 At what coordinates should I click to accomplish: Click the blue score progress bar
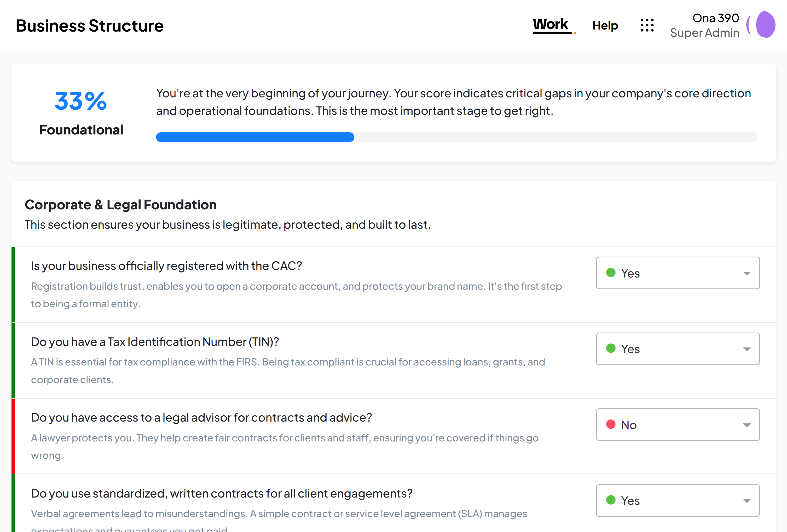coord(255,137)
